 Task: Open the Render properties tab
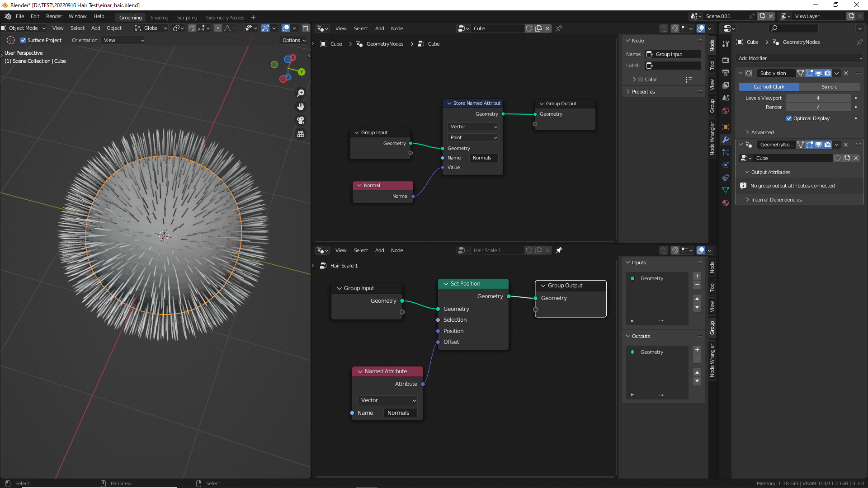(726, 60)
